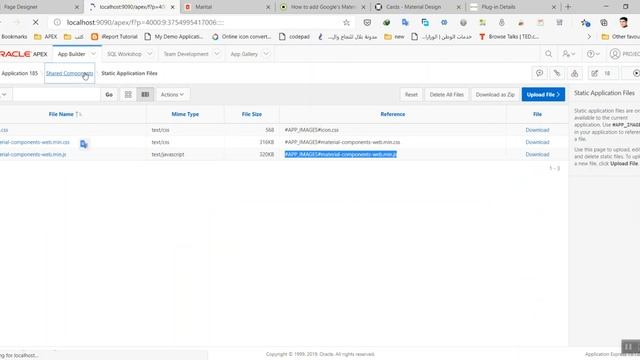Image resolution: width=640 pixels, height=360 pixels.
Task: Click the Application 185 breadcrumb
Action: point(19,73)
